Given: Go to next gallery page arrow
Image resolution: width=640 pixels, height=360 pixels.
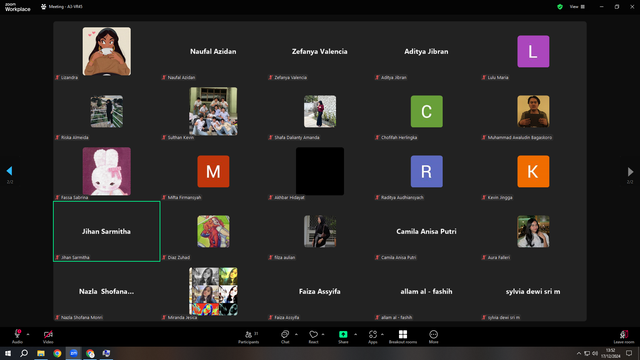Looking at the screenshot, I should [630, 171].
